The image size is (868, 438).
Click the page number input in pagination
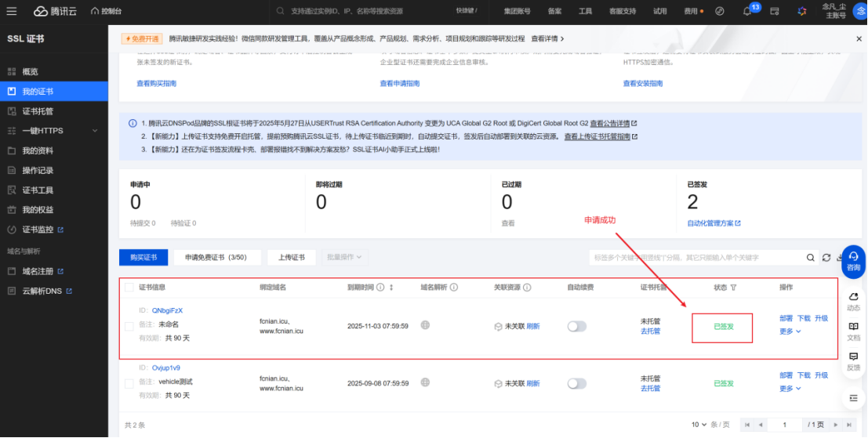(x=785, y=425)
